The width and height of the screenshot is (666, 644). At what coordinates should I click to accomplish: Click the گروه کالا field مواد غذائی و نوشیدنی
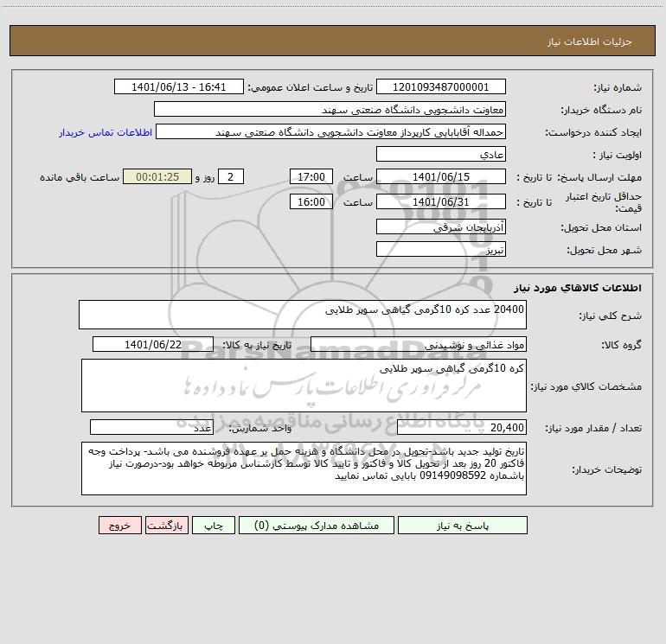[x=419, y=345]
